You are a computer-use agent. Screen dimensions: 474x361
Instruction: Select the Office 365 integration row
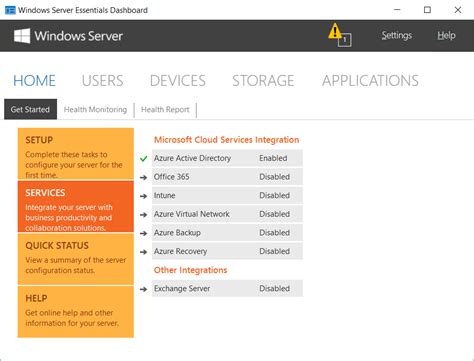click(x=227, y=177)
